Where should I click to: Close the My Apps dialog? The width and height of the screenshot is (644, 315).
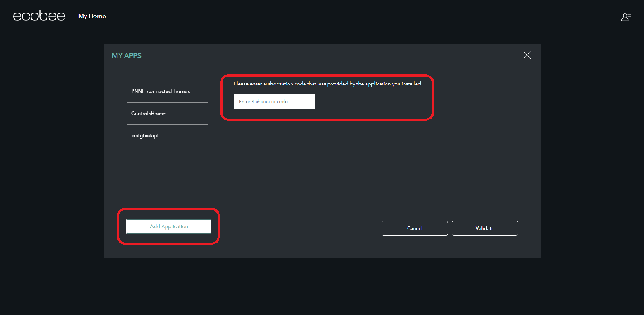[x=527, y=55]
